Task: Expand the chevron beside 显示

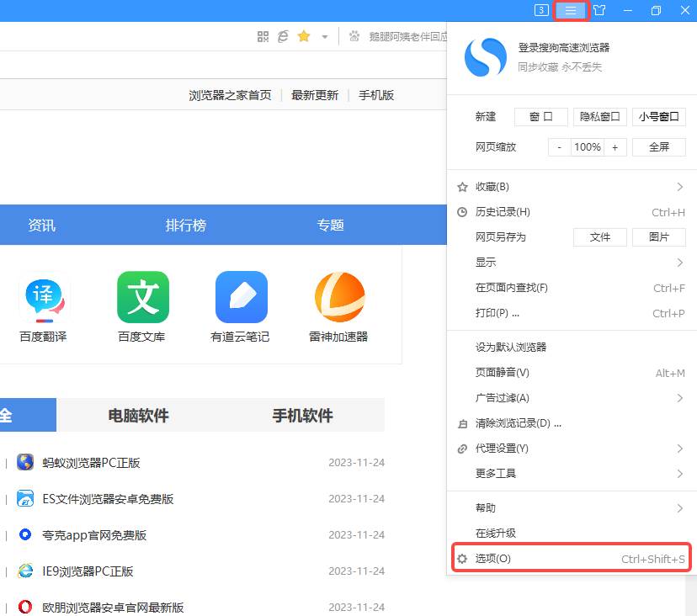Action: (679, 263)
